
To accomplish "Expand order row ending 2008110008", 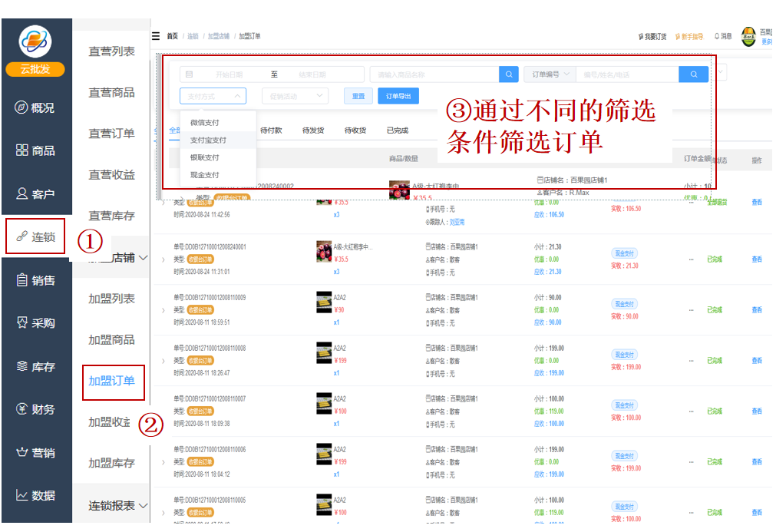I will [163, 361].
